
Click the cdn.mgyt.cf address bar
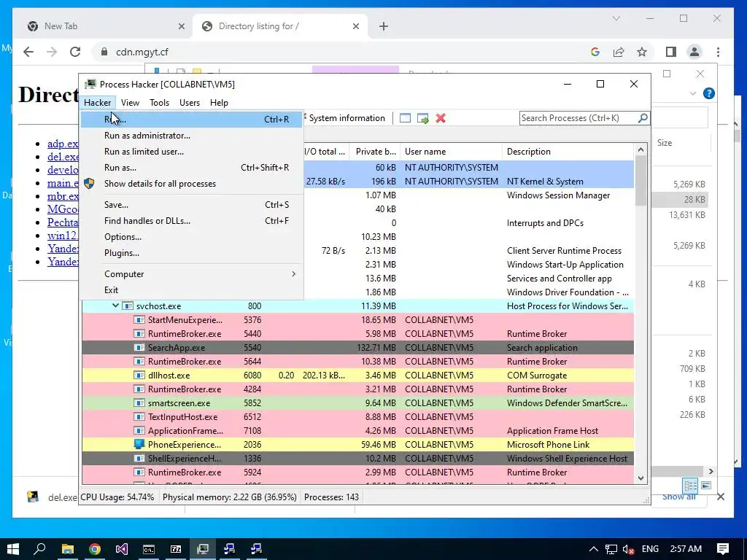pos(343,52)
